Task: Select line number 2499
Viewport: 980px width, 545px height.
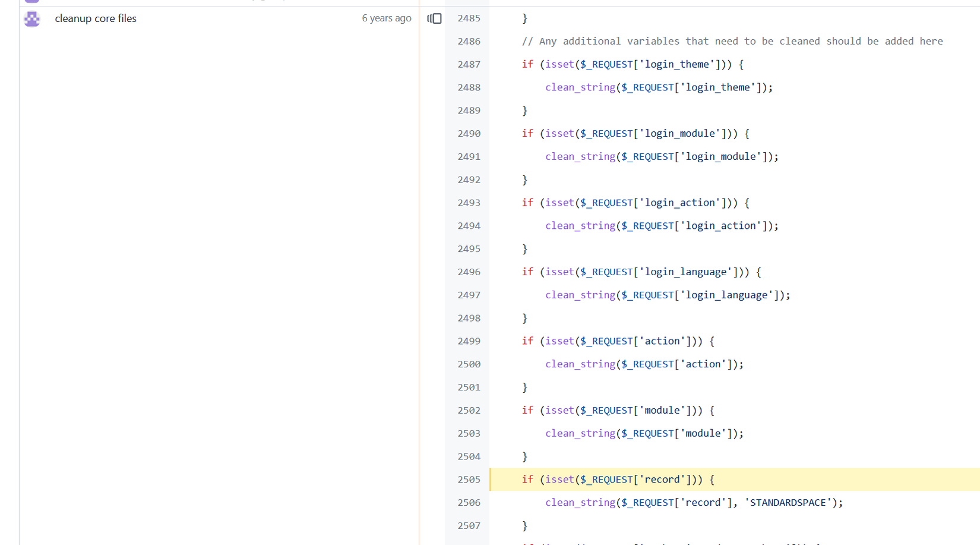Action: [x=469, y=341]
